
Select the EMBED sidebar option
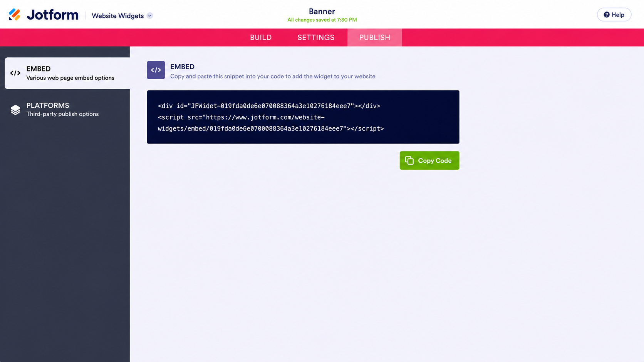click(67, 73)
